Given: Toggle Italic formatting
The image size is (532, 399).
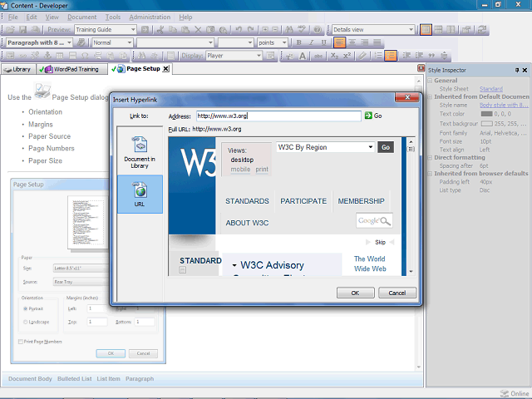Looking at the screenshot, I should click(311, 42).
